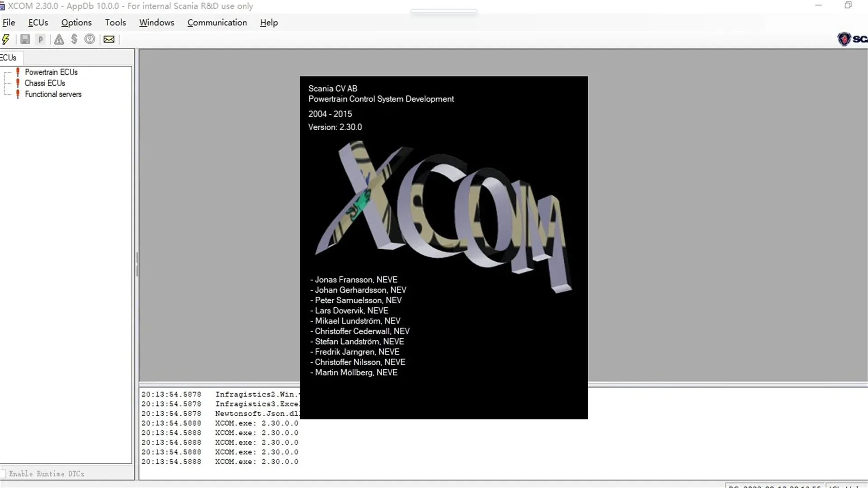Open the Tools menu
The image size is (868, 488).
coord(115,23)
